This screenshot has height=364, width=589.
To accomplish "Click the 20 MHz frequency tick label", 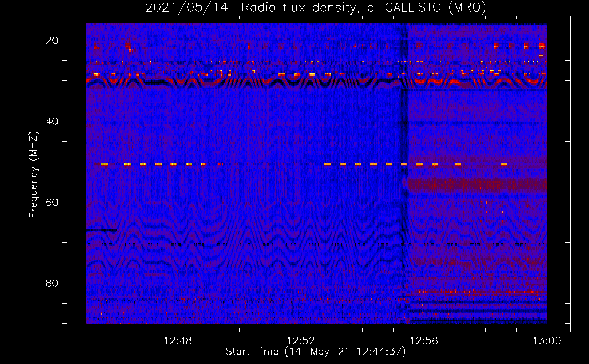I will [x=52, y=40].
